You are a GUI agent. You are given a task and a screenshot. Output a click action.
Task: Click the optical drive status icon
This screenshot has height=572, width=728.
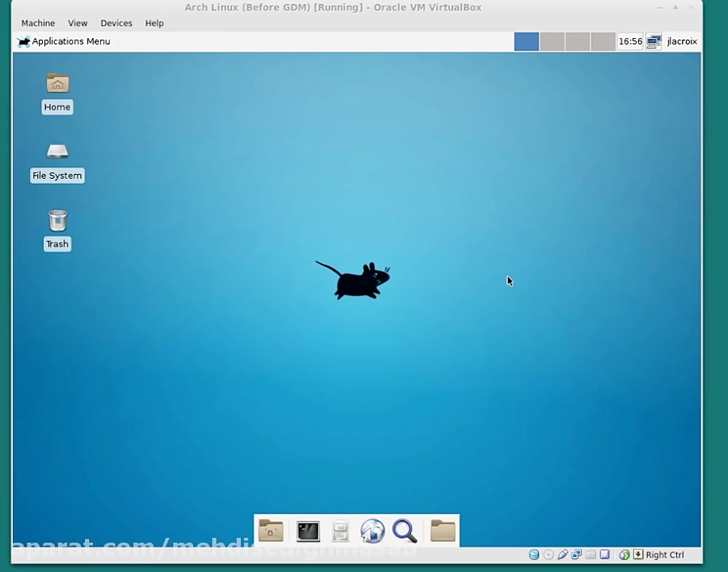click(x=548, y=554)
